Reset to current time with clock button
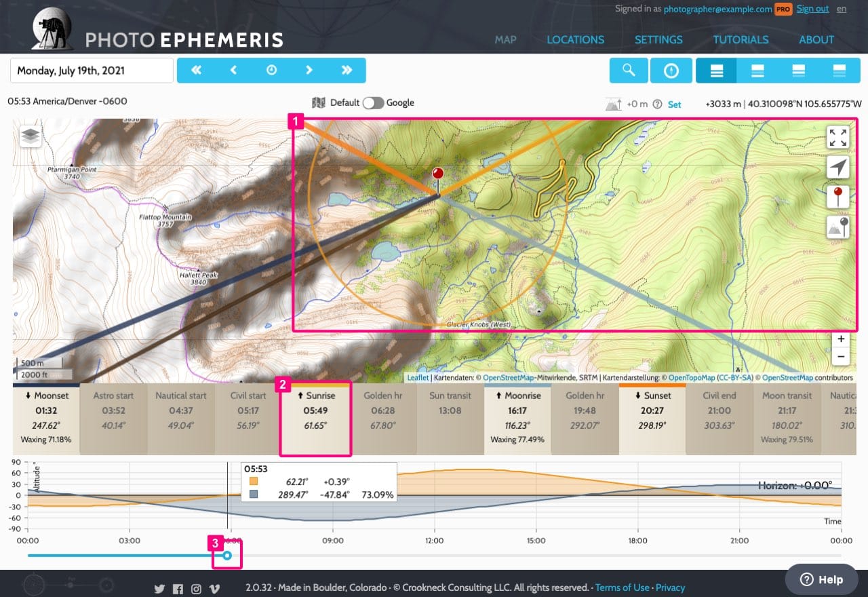The width and height of the screenshot is (868, 597). coord(271,70)
